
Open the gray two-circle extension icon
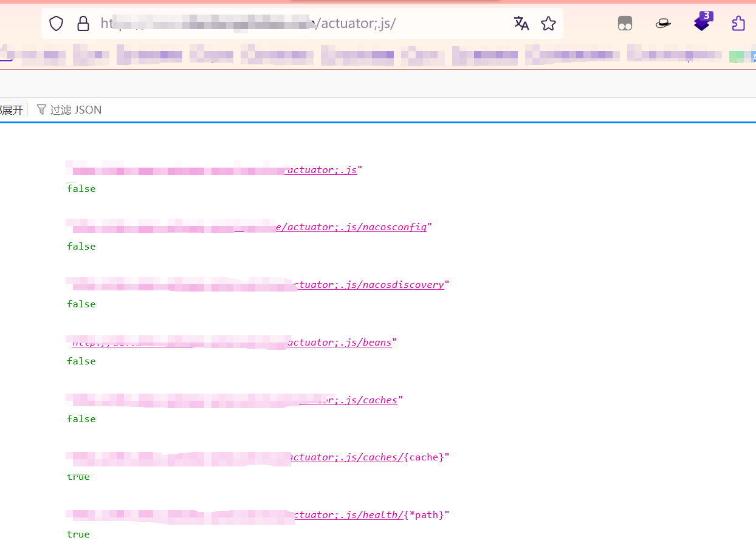pos(625,24)
